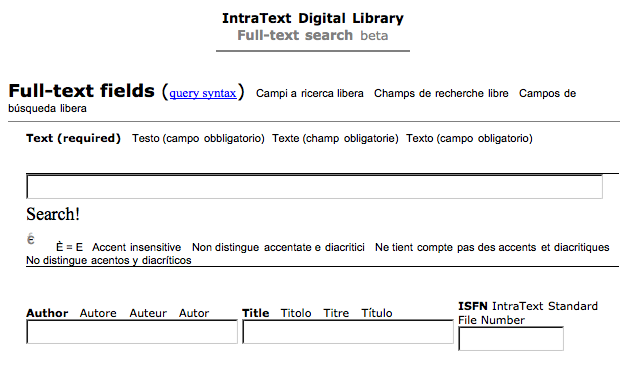Click the Search! button
The image size is (638, 382).
[x=53, y=214]
